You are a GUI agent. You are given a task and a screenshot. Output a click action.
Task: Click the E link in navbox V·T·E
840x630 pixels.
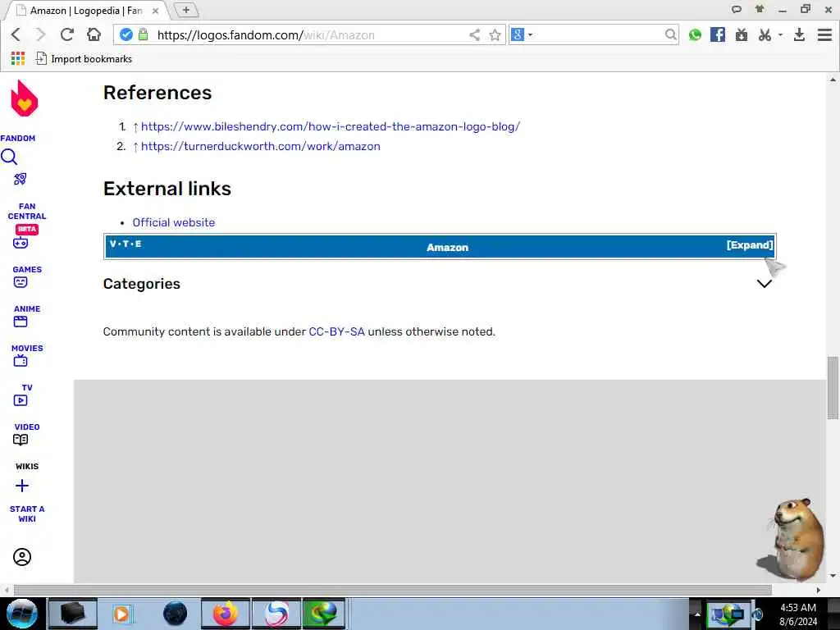[x=138, y=244]
